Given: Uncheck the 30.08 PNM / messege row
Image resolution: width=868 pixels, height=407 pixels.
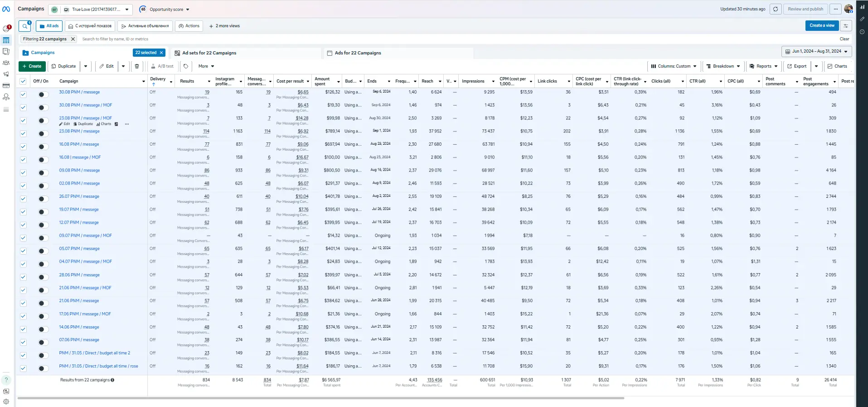Looking at the screenshot, I should click(x=23, y=94).
